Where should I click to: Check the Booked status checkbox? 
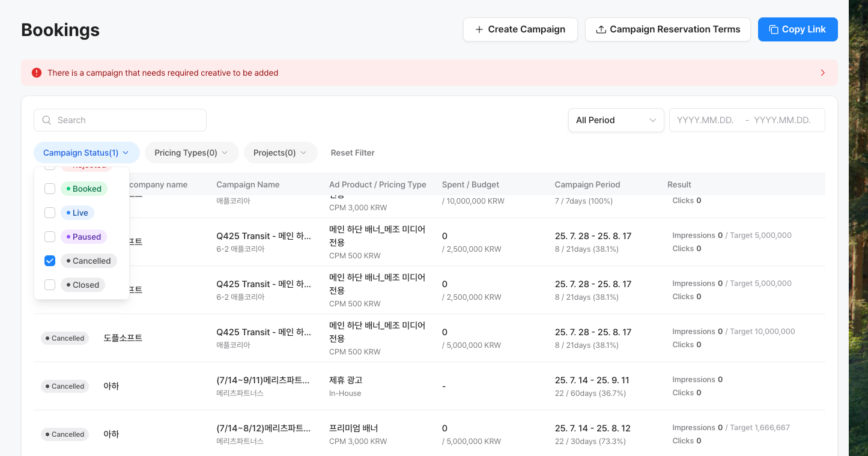[50, 189]
